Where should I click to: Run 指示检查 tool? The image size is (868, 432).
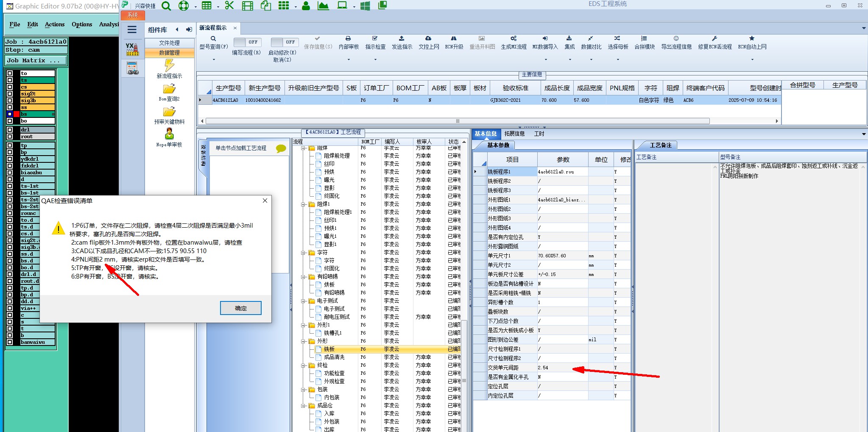click(375, 42)
